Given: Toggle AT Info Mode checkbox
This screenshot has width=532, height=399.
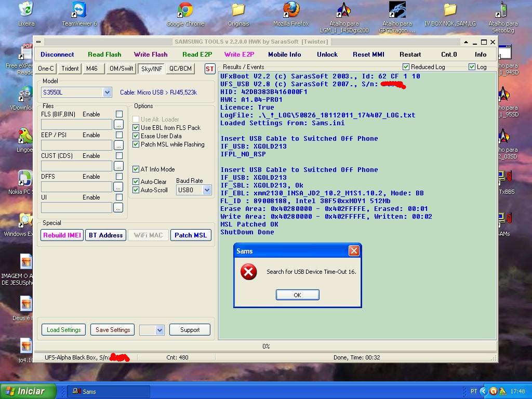Looking at the screenshot, I should point(136,169).
